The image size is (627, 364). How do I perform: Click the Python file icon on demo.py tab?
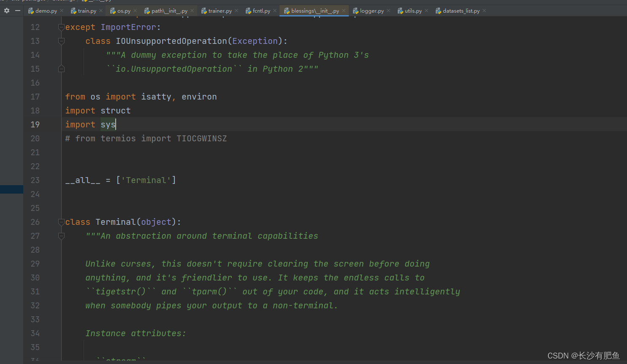pos(31,11)
